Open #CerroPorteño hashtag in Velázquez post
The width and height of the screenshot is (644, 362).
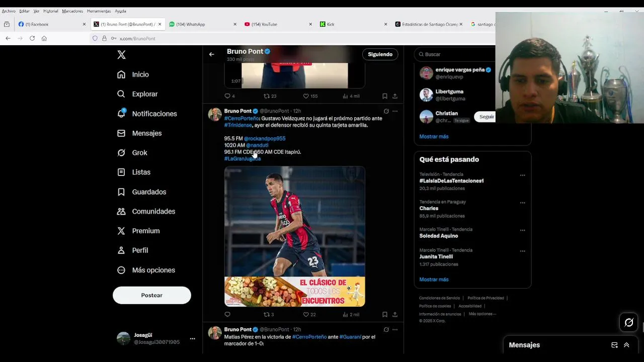coord(242,119)
